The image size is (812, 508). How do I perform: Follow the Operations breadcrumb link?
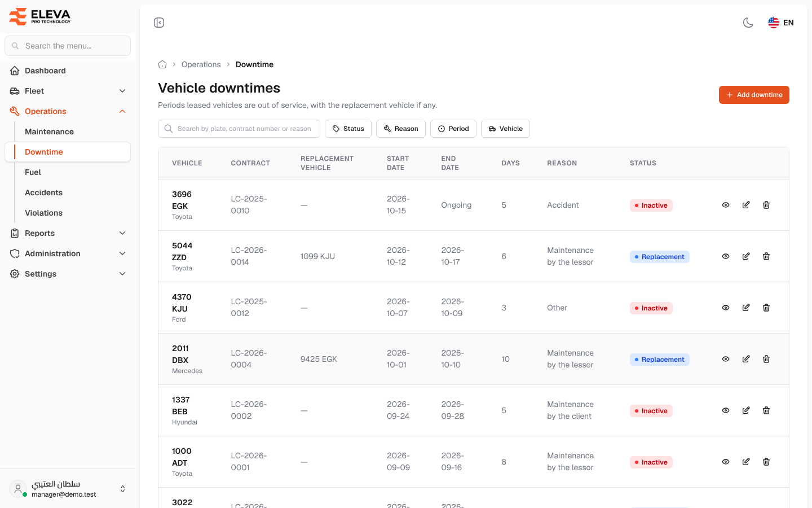(x=201, y=64)
